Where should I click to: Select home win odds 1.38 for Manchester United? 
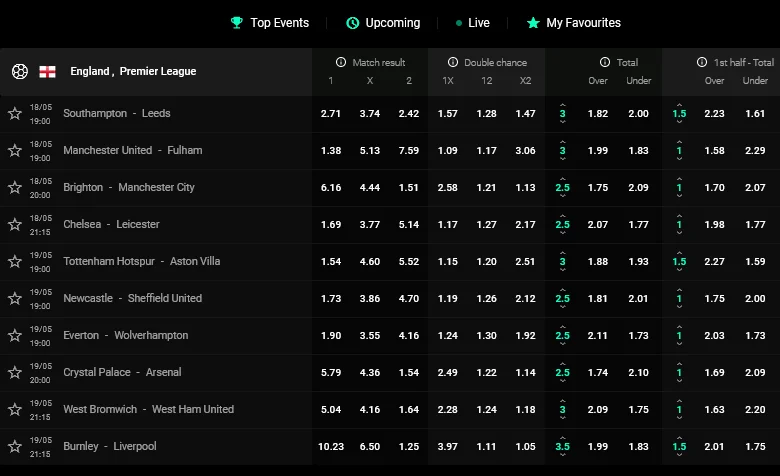coord(331,150)
